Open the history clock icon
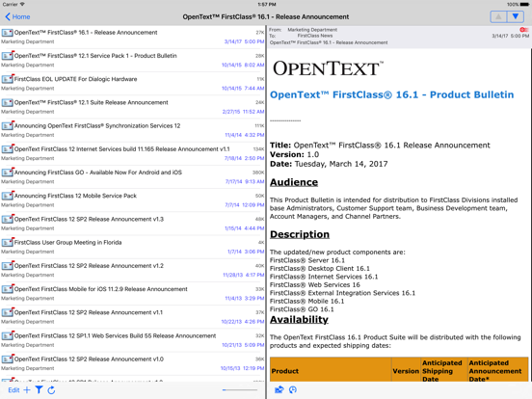 (292, 389)
